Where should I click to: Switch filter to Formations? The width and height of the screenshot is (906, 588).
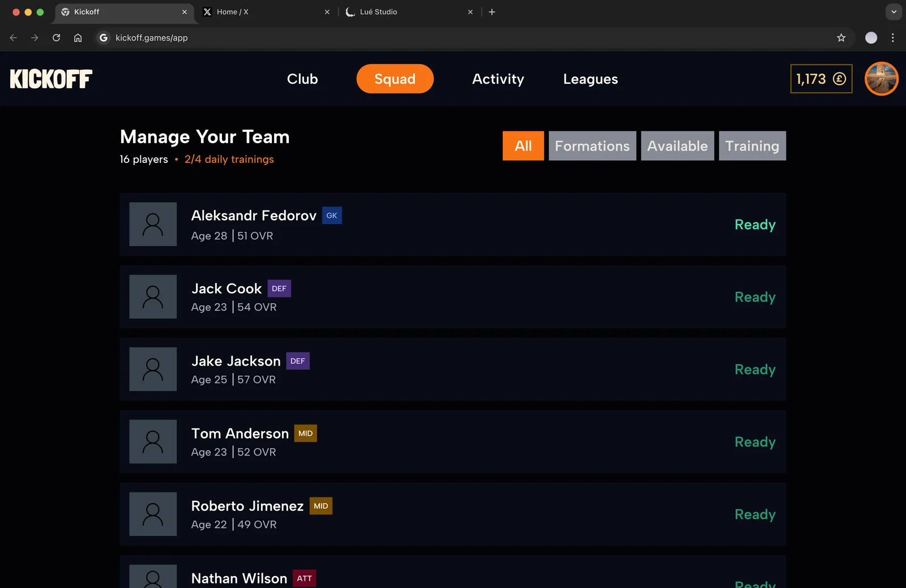point(592,146)
